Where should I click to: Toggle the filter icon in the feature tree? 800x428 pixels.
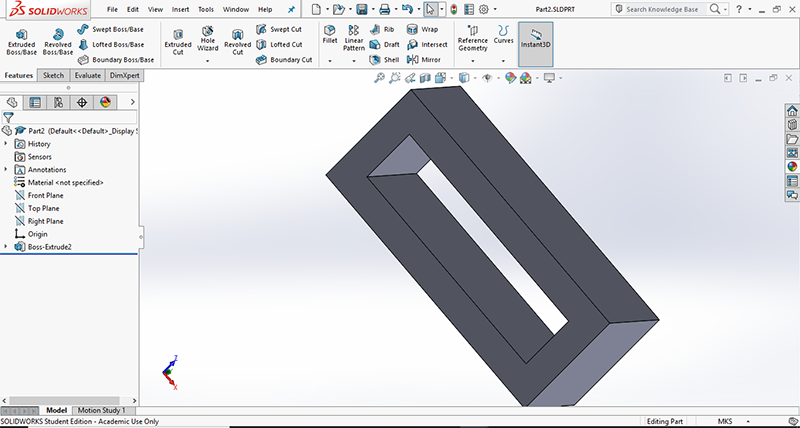pos(8,117)
